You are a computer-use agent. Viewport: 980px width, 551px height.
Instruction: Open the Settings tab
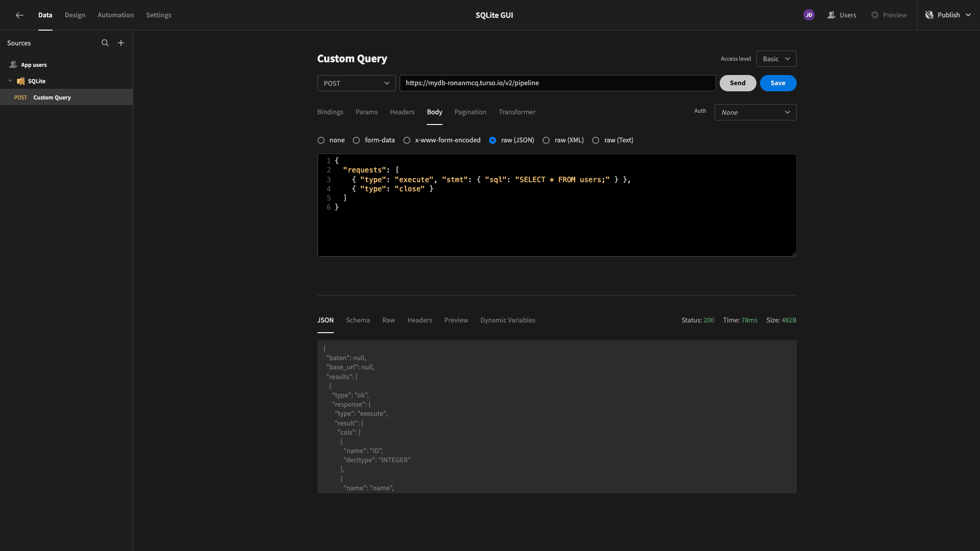pyautogui.click(x=159, y=15)
